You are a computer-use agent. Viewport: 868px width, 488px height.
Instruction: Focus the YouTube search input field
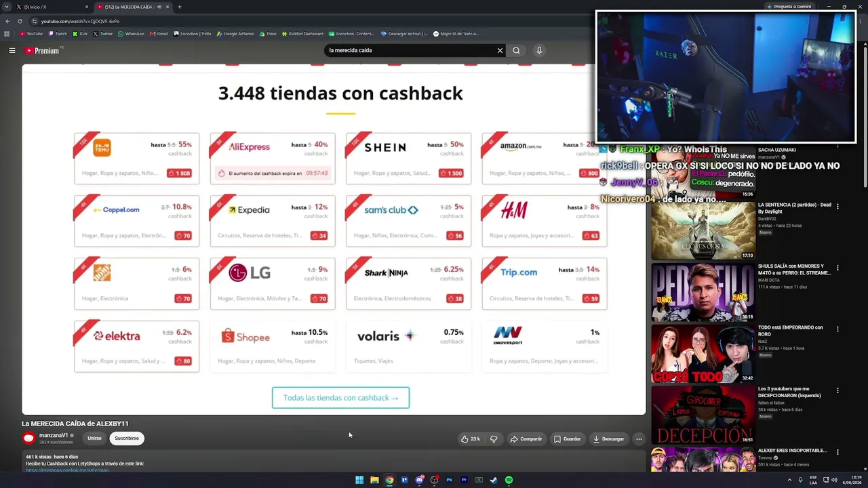(x=410, y=50)
